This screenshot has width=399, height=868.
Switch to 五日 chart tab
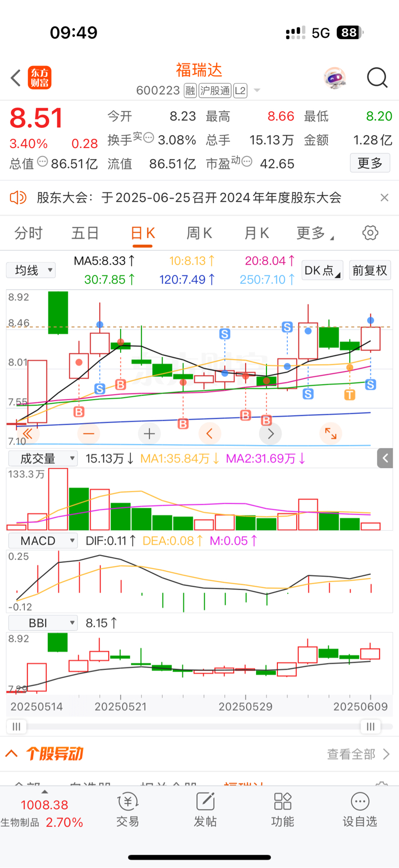click(x=85, y=233)
